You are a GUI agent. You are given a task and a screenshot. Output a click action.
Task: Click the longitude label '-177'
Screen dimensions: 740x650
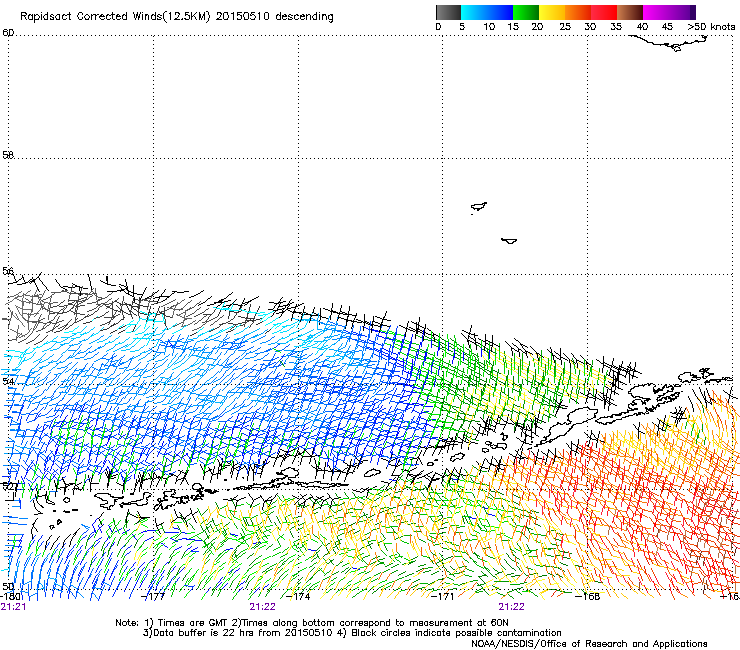[153, 597]
